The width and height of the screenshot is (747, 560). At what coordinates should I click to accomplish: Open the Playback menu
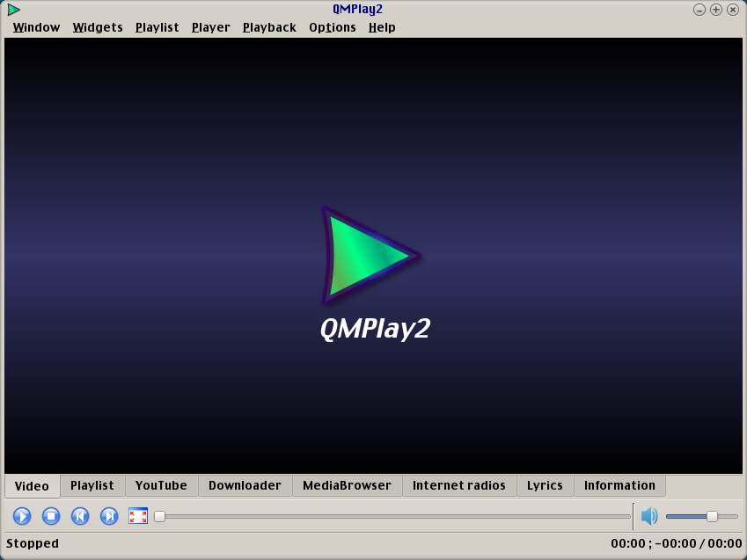point(269,27)
